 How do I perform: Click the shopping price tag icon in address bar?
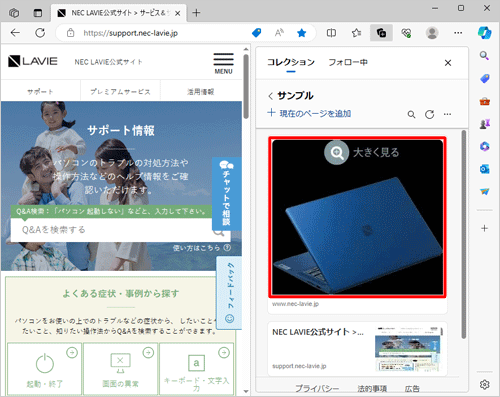pyautogui.click(x=256, y=33)
